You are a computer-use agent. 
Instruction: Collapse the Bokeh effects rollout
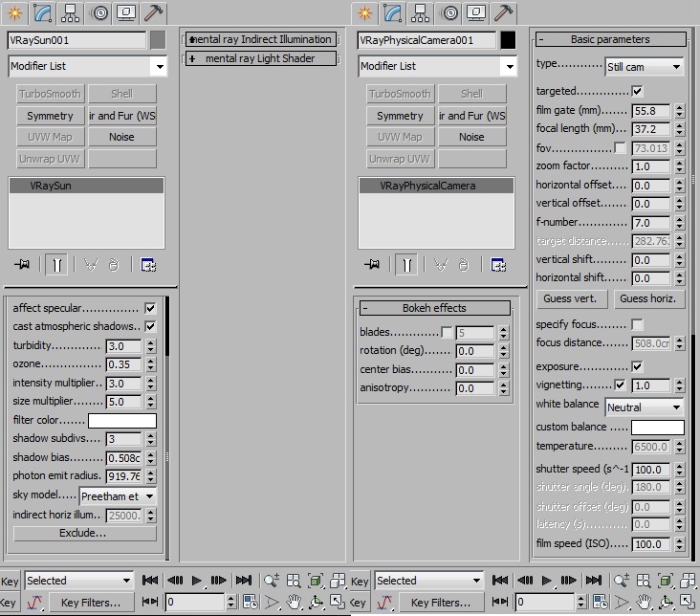435,308
